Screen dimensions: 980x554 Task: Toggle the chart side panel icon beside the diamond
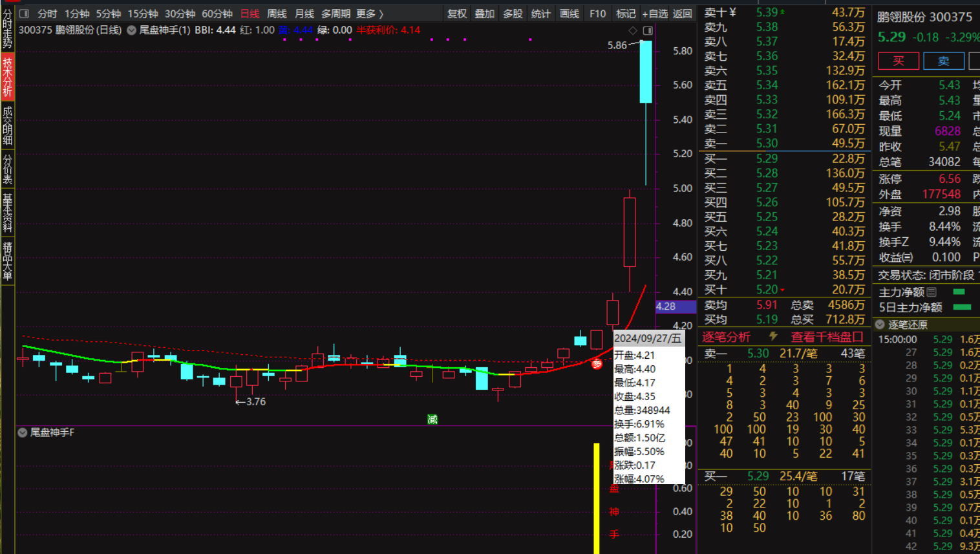(648, 30)
